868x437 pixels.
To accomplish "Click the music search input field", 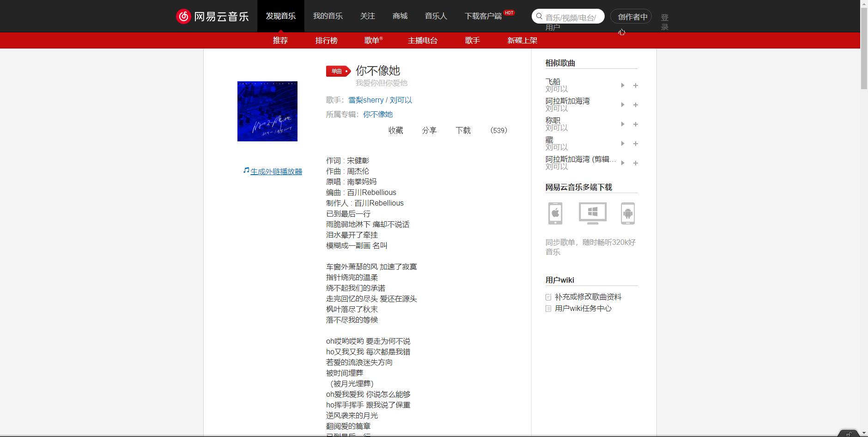I will click(x=568, y=16).
